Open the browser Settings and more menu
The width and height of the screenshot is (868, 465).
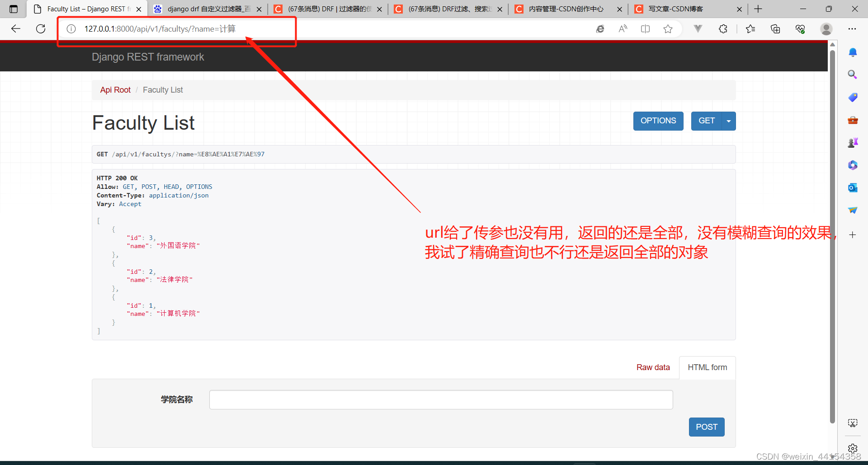[852, 29]
